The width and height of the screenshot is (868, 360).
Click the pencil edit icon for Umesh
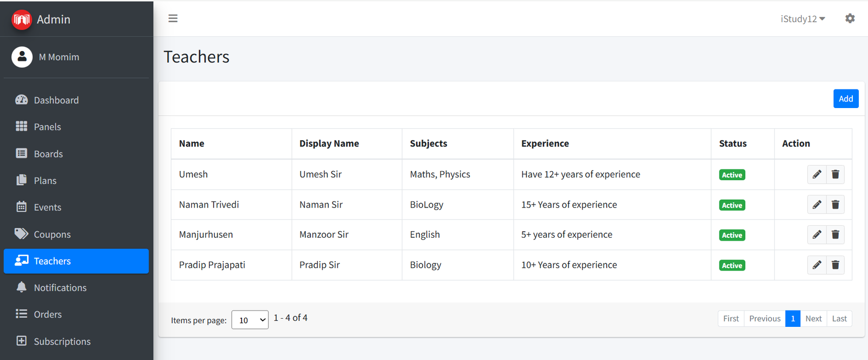click(816, 174)
